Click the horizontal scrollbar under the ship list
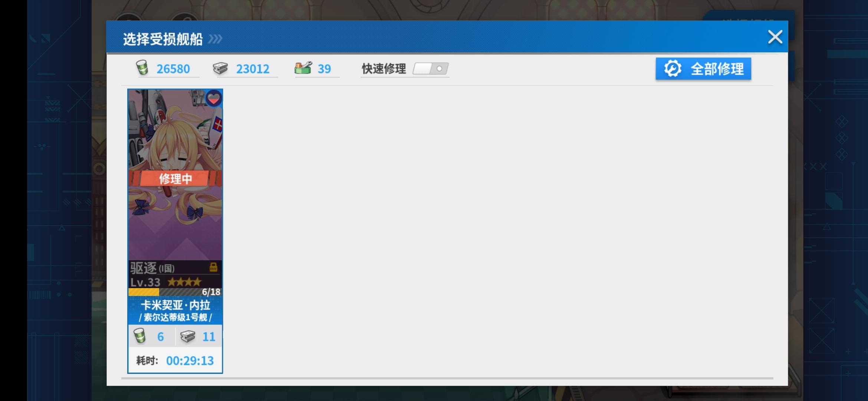Image resolution: width=868 pixels, height=401 pixels. [x=447, y=378]
